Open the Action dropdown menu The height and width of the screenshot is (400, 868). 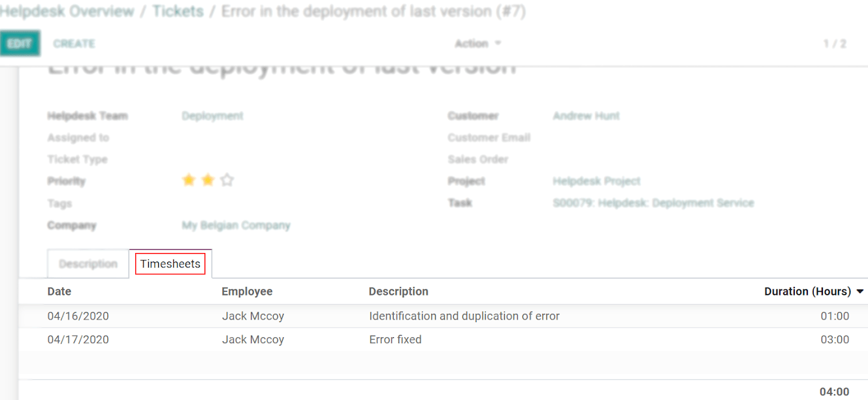tap(472, 43)
